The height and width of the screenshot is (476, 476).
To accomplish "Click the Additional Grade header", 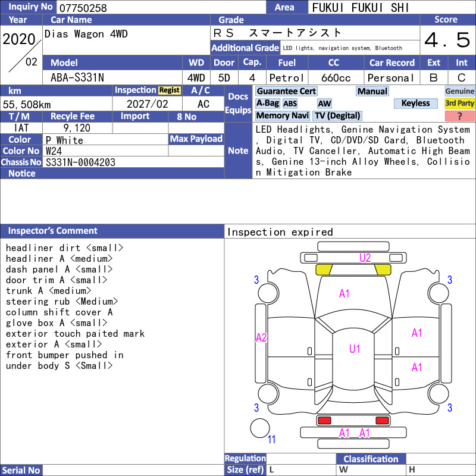I will [245, 48].
